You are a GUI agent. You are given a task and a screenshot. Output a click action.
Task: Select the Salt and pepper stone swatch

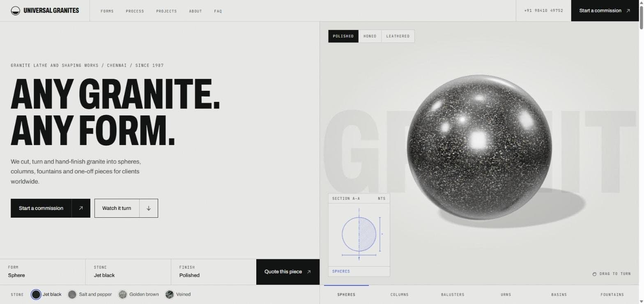[72, 294]
